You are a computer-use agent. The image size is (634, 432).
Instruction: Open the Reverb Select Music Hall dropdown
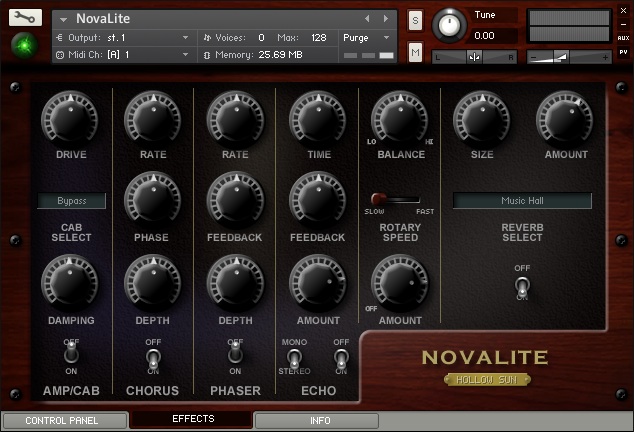(521, 201)
